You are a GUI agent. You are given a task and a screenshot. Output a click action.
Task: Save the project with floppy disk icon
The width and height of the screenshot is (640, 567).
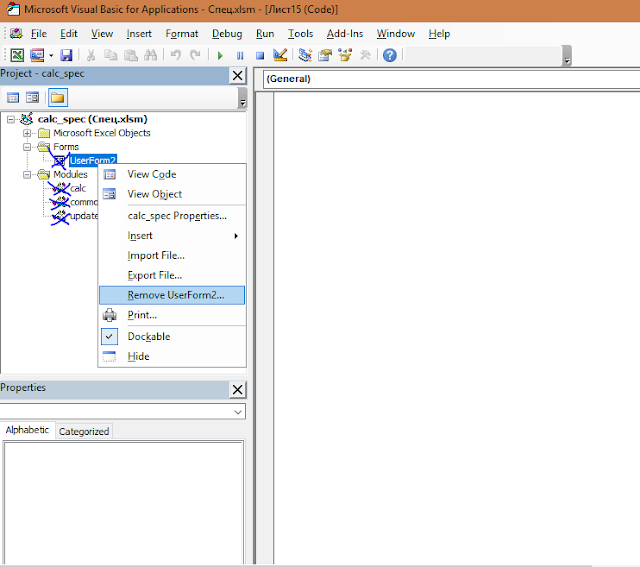click(66, 55)
